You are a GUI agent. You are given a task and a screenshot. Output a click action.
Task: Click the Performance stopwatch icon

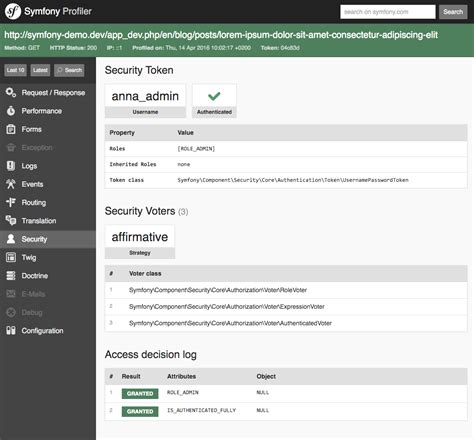[x=11, y=111]
